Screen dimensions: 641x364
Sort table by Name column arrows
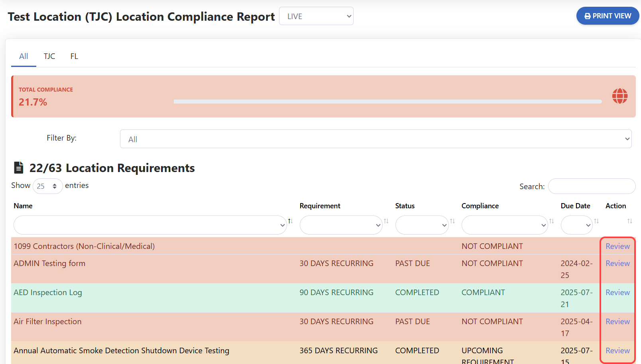tap(290, 221)
